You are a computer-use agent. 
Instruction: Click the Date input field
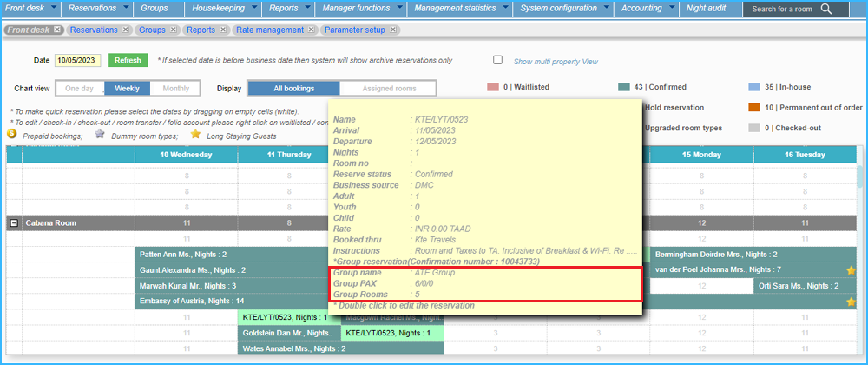pyautogui.click(x=78, y=61)
